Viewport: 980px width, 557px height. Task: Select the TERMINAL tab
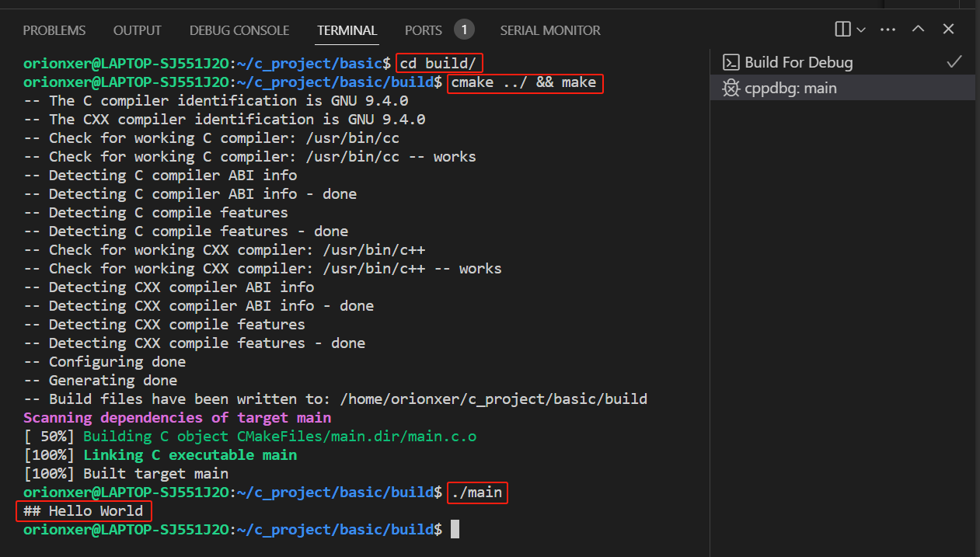coord(347,30)
